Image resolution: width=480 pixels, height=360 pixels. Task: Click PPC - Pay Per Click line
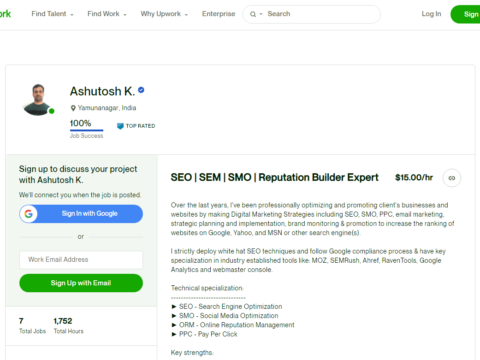(204, 334)
